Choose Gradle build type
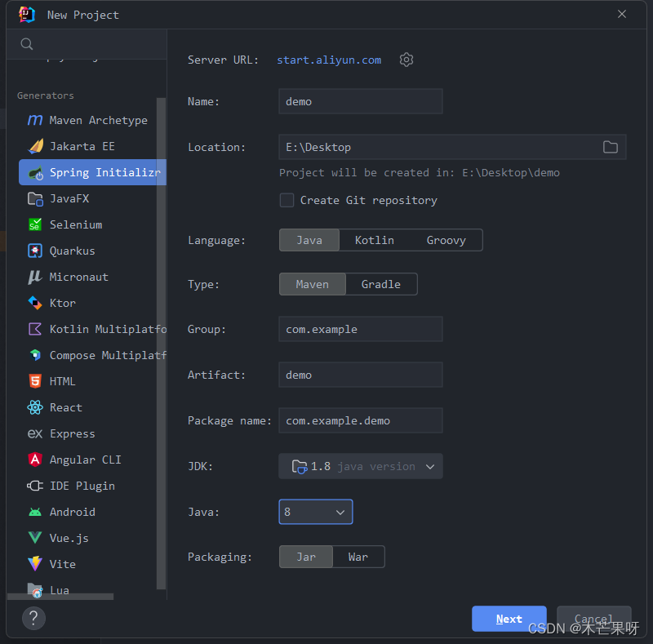 click(381, 285)
